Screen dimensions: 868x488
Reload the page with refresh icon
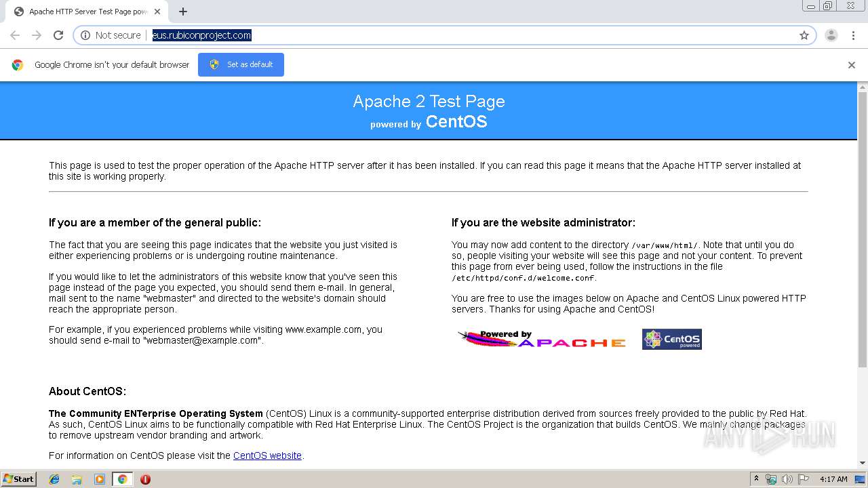click(58, 35)
